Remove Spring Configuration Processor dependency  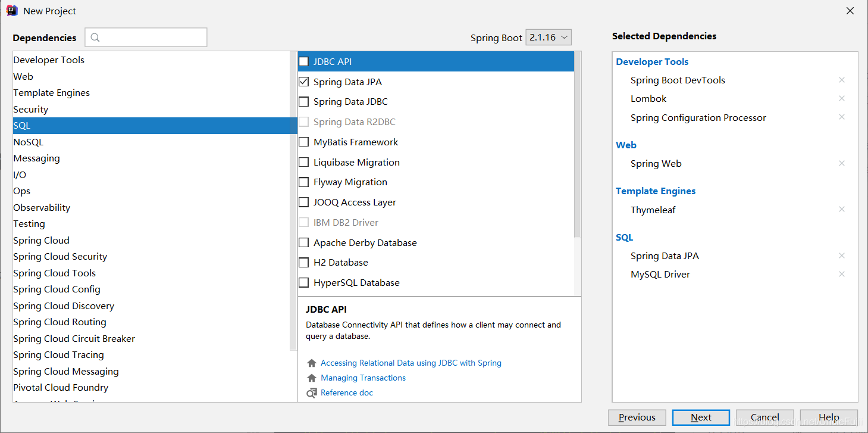tap(841, 117)
